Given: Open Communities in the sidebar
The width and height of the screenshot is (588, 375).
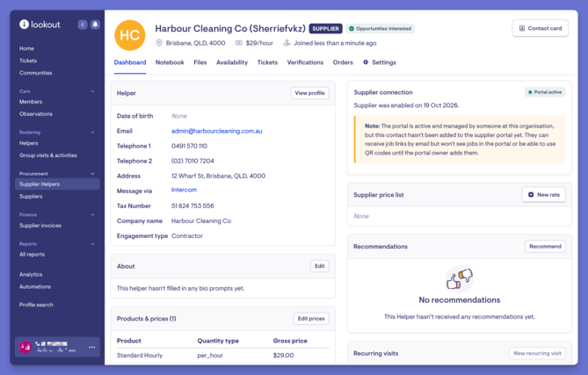Looking at the screenshot, I should tap(36, 73).
